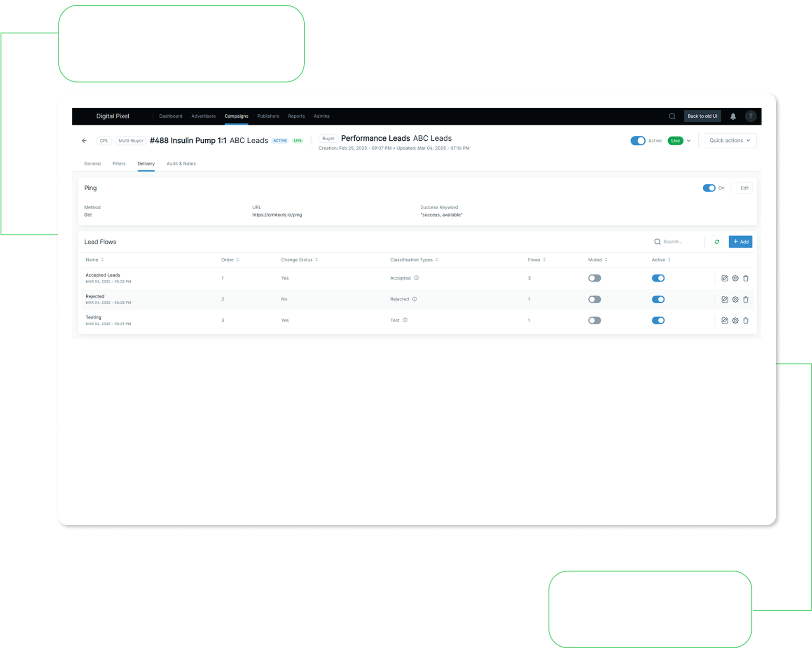Open the Admins menu
Image resolution: width=812 pixels, height=656 pixels.
point(322,116)
